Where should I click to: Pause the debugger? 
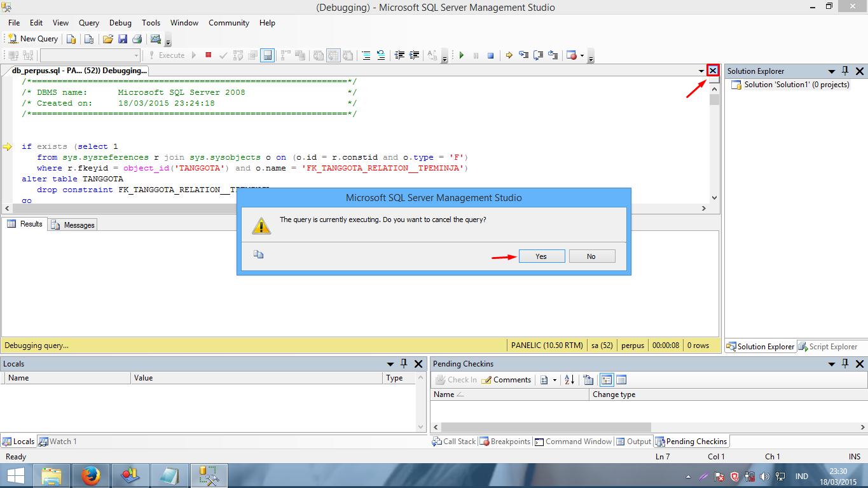475,55
